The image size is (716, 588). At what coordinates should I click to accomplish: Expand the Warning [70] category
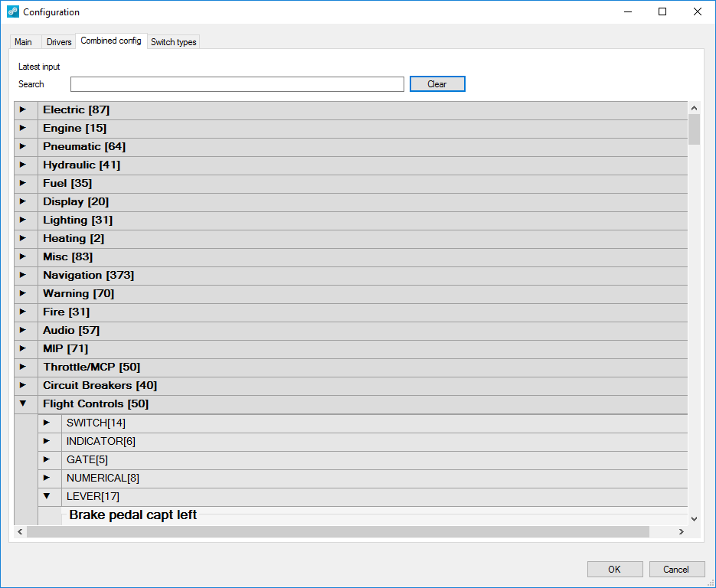pos(23,293)
